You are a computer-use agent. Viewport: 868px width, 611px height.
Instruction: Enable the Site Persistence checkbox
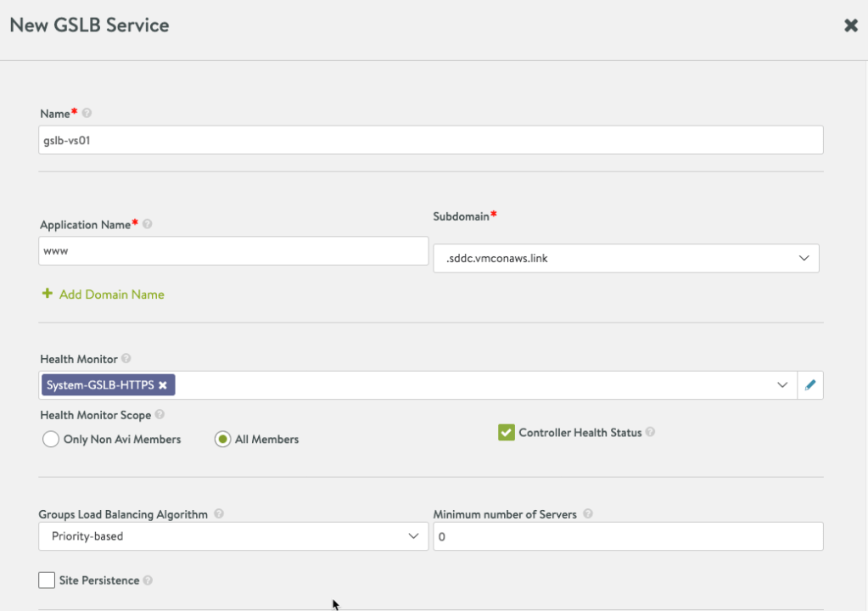coord(47,580)
